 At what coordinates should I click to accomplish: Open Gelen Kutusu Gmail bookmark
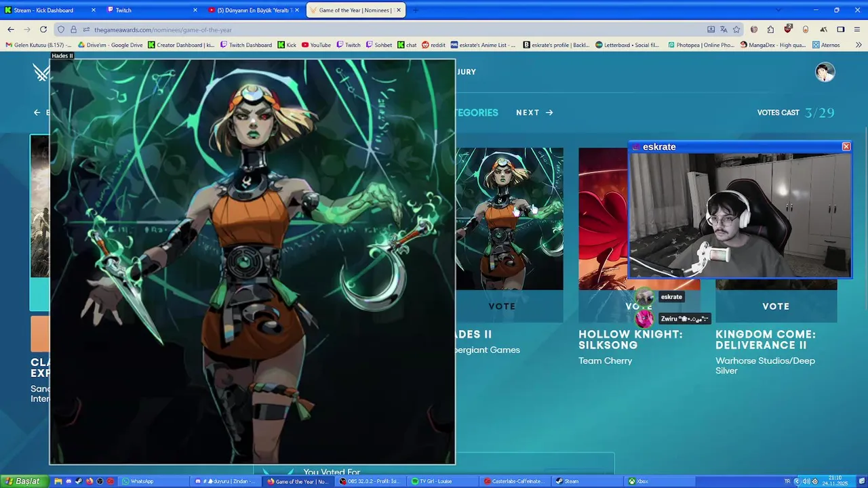point(38,45)
